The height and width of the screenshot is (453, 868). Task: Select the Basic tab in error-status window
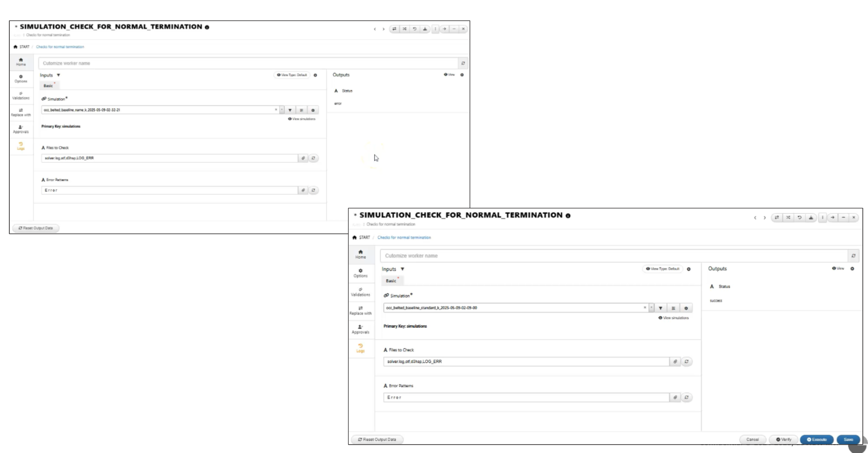pos(48,86)
